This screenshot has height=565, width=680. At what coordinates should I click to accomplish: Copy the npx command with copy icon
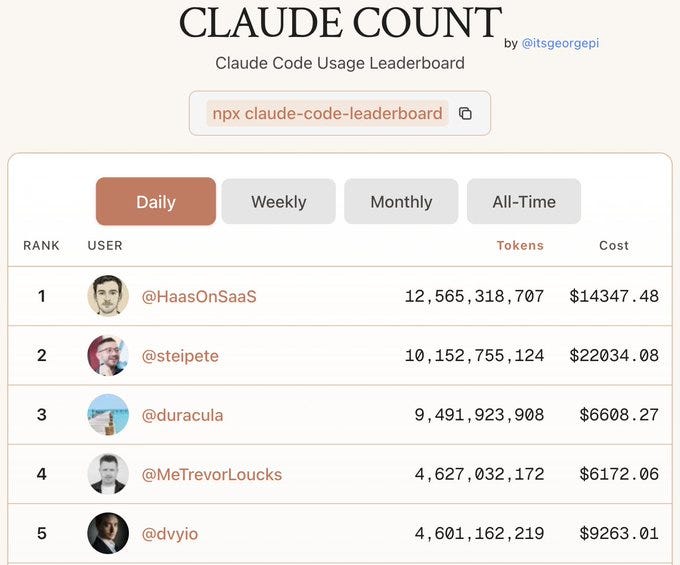click(465, 113)
